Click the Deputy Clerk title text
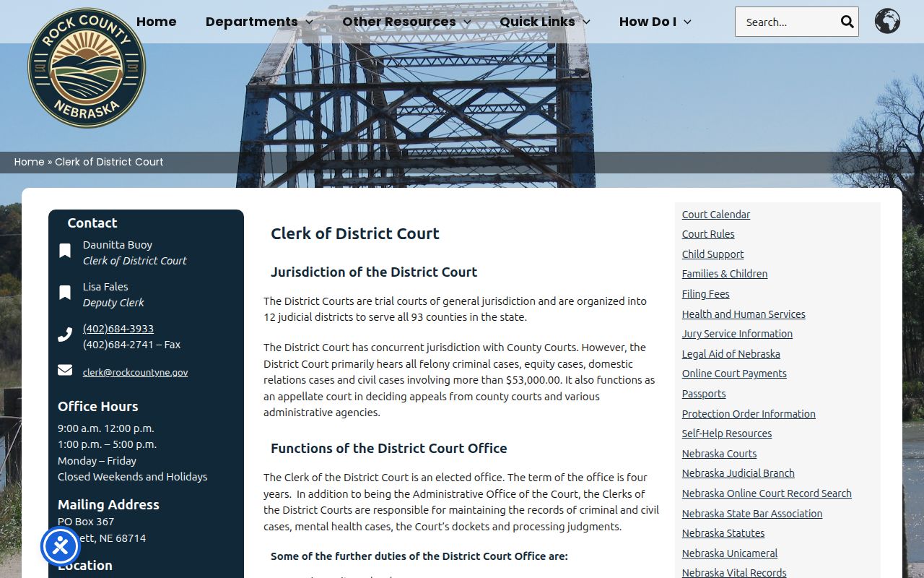This screenshot has height=578, width=924. [x=113, y=303]
